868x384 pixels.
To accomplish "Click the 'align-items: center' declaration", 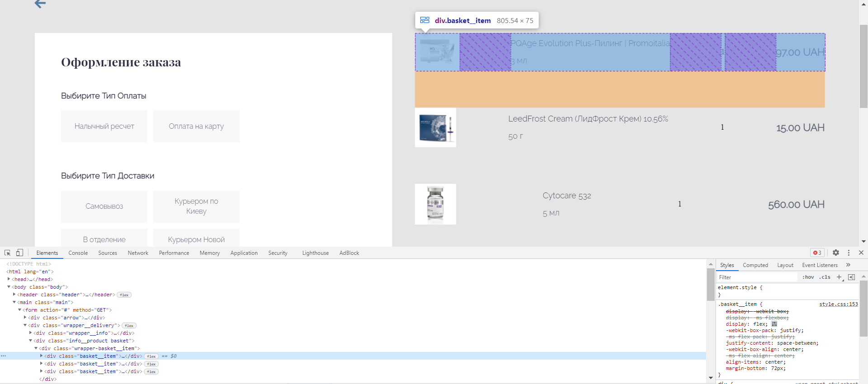I will point(756,362).
